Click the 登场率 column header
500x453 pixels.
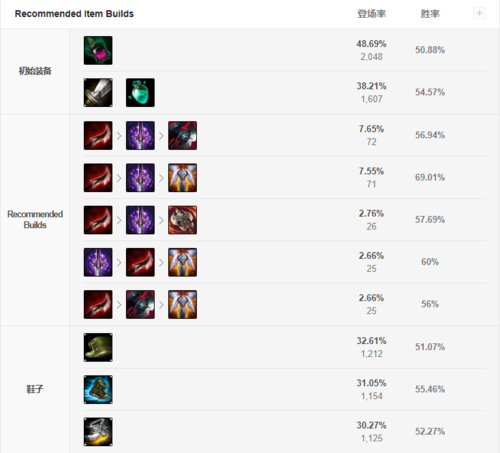coord(371,14)
